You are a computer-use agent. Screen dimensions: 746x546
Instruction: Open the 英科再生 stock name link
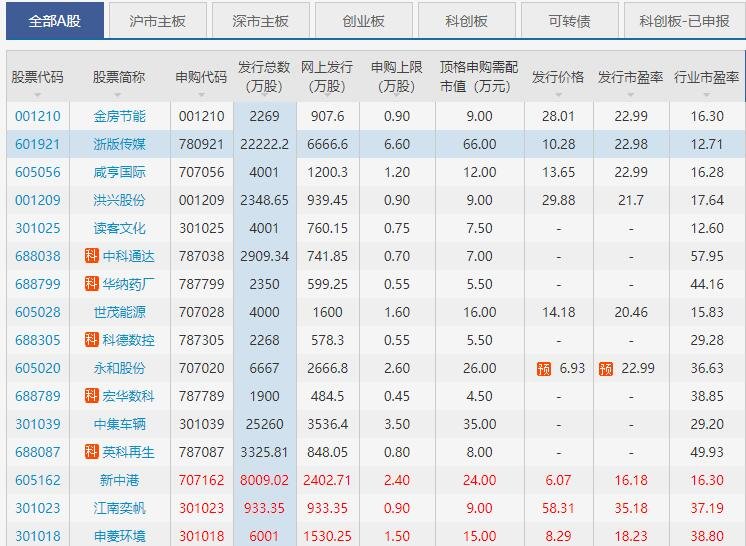[x=128, y=452]
